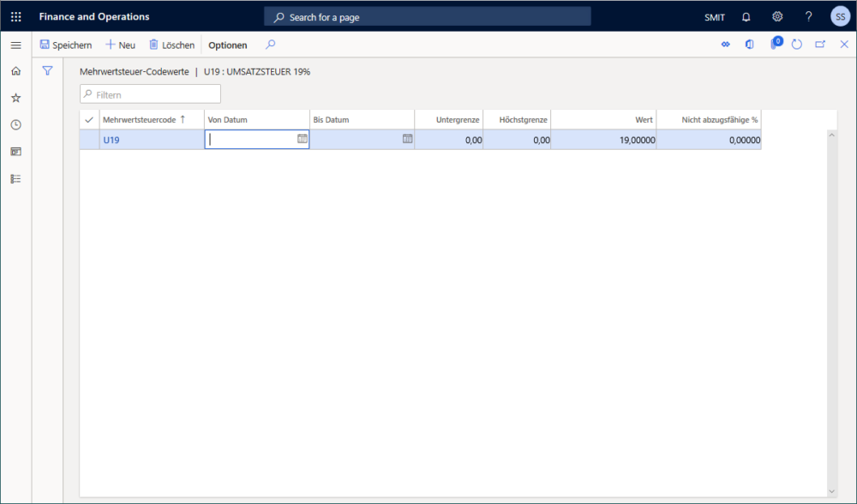Screen dimensions: 857x504
Task: Open the Settings gear
Action: 776,16
